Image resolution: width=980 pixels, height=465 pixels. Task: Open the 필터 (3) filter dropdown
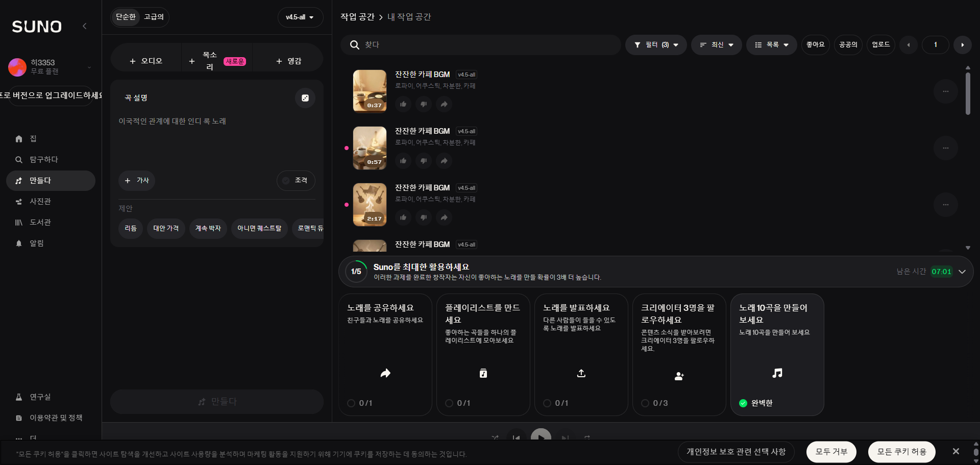tap(656, 45)
